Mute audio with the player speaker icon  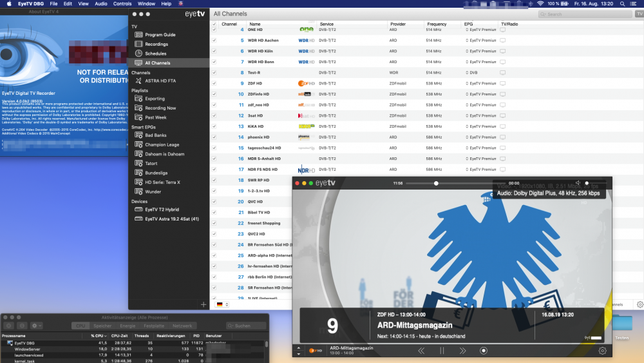click(x=578, y=183)
